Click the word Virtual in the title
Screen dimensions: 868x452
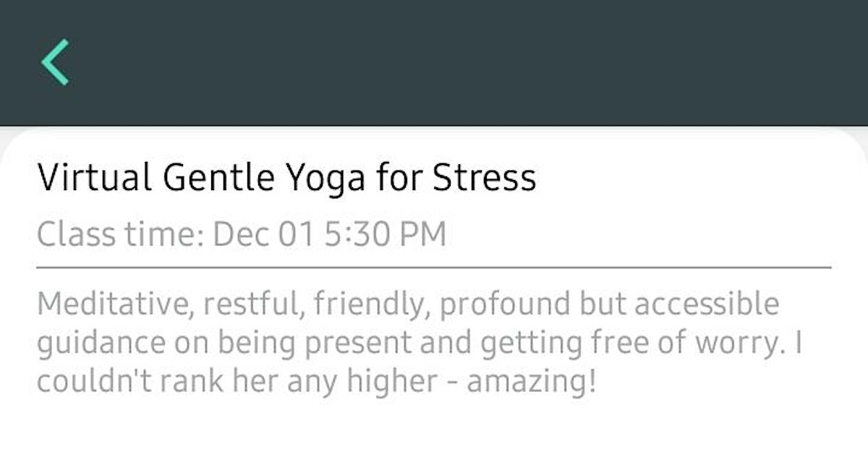(x=95, y=178)
